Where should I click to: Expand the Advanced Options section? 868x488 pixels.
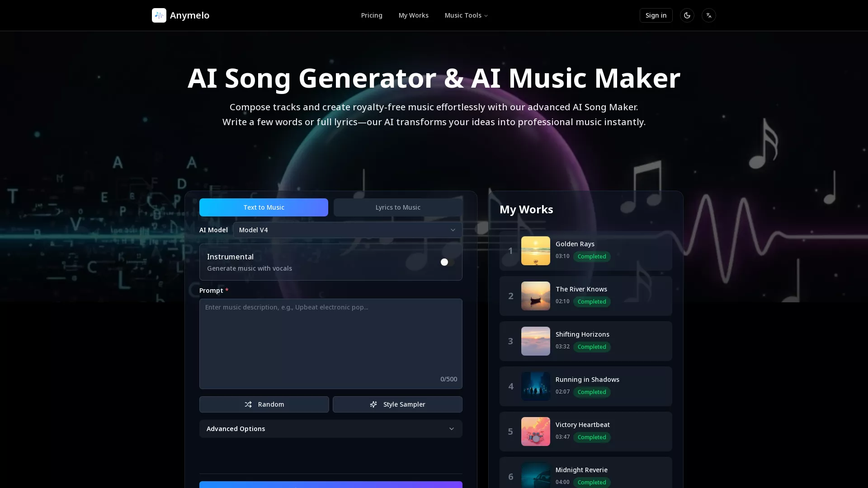(330, 428)
